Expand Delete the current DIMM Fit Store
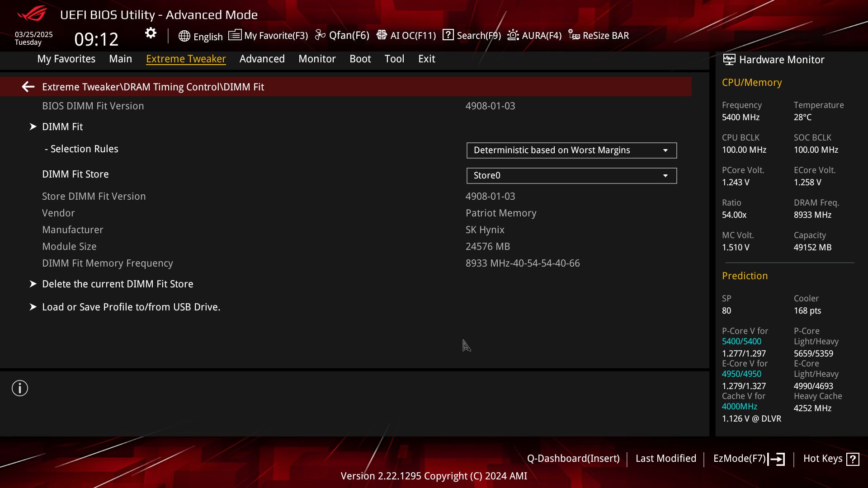Viewport: 868px width, 488px height. pyautogui.click(x=117, y=284)
